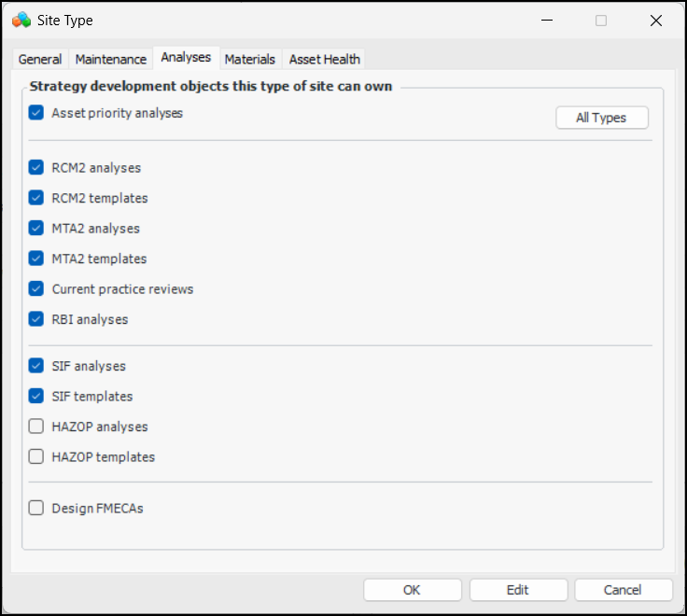Viewport: 687px width, 616px height.
Task: Switch to the General tab
Action: (x=40, y=59)
